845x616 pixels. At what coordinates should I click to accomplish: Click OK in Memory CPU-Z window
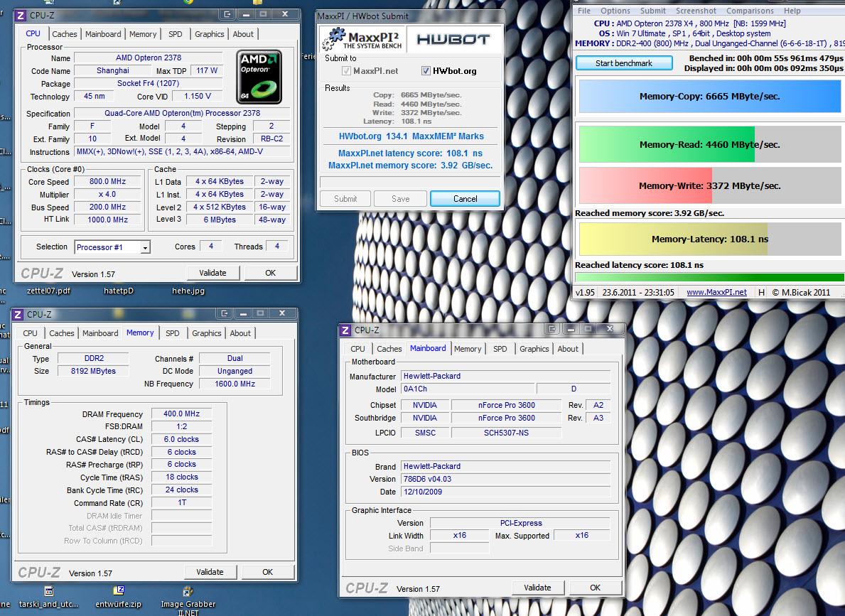pos(267,572)
